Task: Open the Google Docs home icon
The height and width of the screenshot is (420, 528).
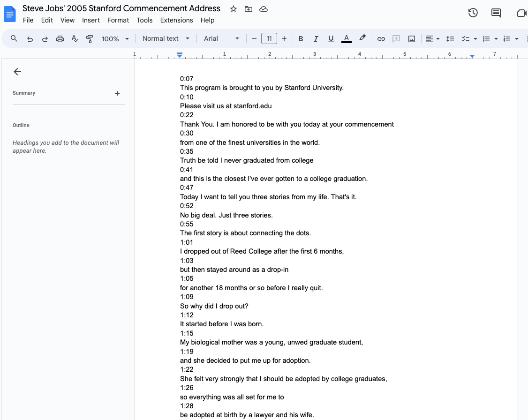Action: (x=10, y=14)
